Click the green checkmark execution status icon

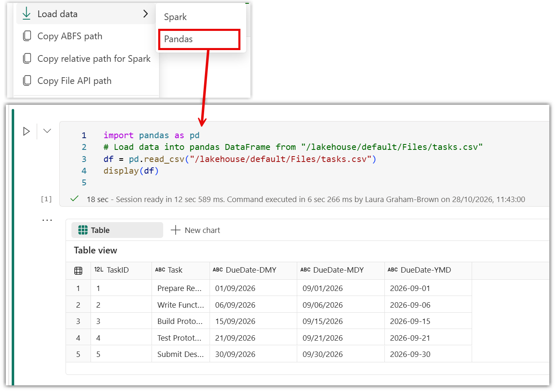(x=74, y=199)
